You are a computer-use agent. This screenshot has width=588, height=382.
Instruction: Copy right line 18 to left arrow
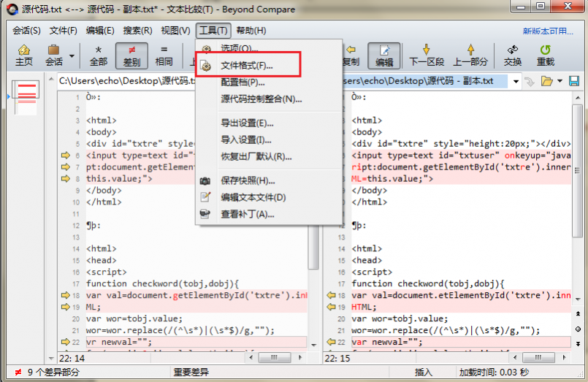(x=331, y=295)
